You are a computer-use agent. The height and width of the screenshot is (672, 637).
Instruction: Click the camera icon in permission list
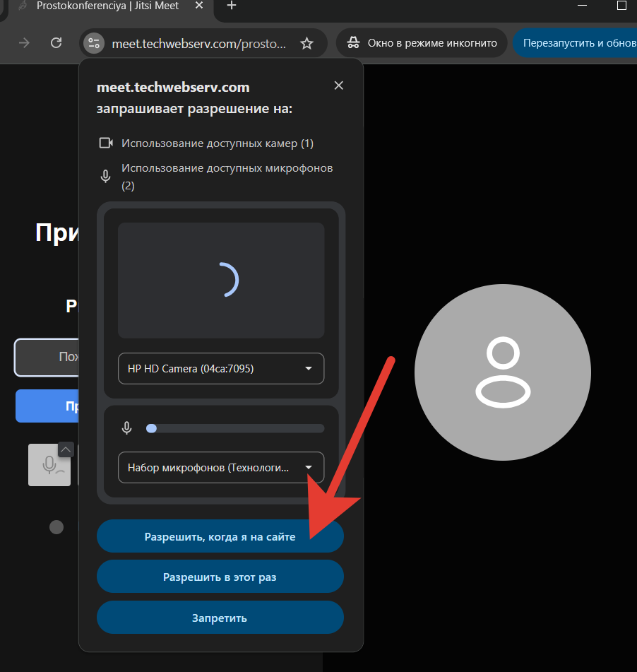point(106,143)
